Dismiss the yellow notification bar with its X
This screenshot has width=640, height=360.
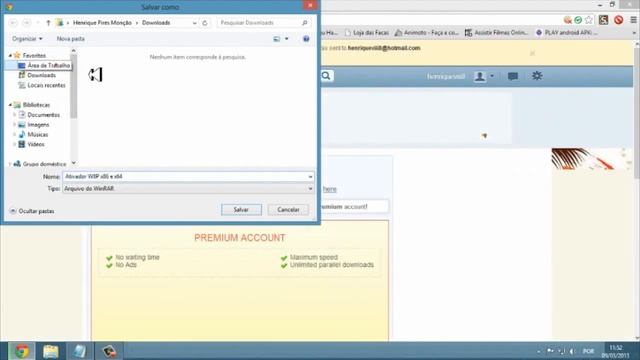[x=532, y=53]
